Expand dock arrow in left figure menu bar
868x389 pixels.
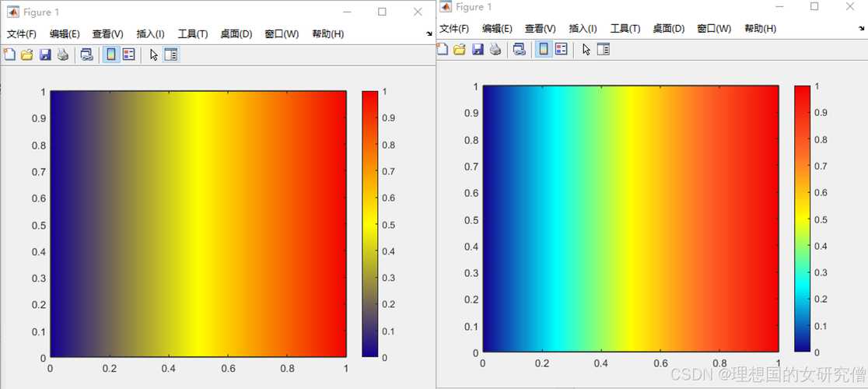(429, 34)
